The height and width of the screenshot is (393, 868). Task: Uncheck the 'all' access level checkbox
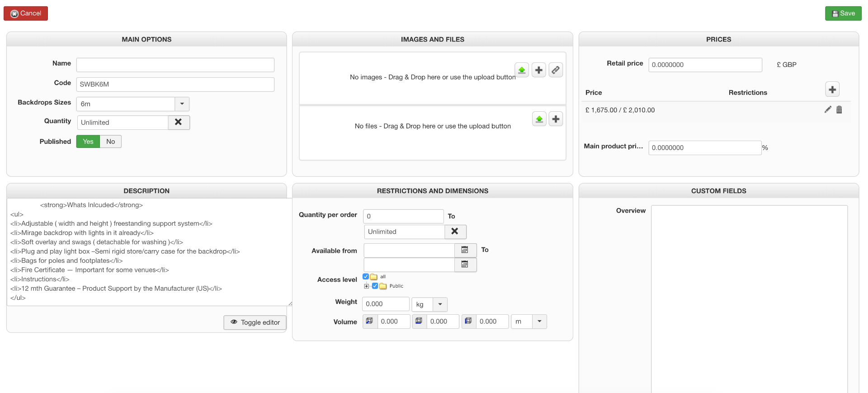(x=366, y=276)
